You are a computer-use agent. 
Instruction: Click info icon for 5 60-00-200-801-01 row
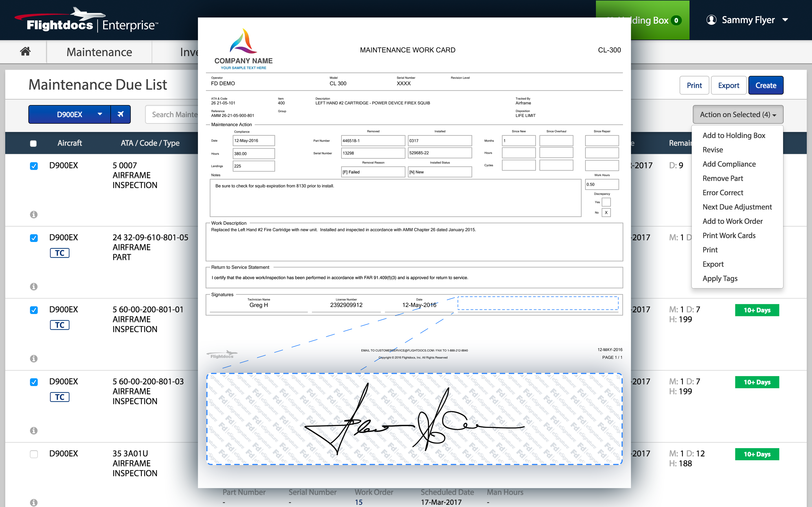coord(34,359)
